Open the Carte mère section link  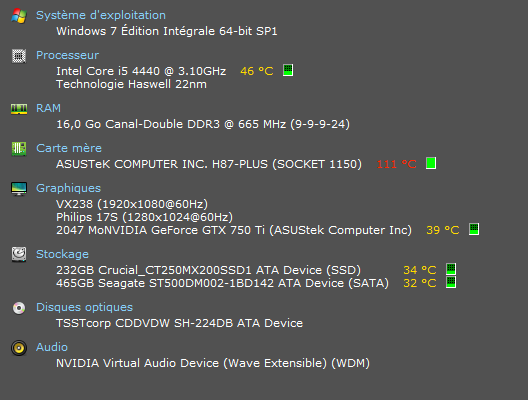(x=69, y=148)
